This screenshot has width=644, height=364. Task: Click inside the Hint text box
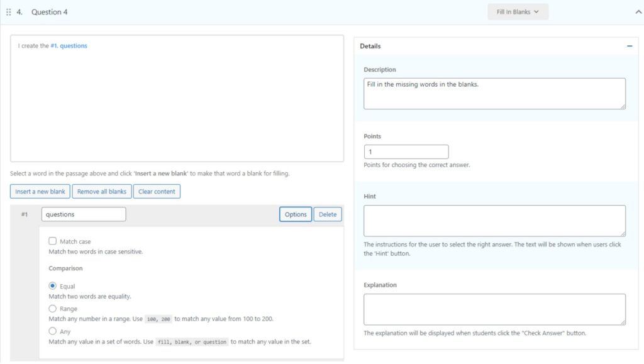point(494,221)
